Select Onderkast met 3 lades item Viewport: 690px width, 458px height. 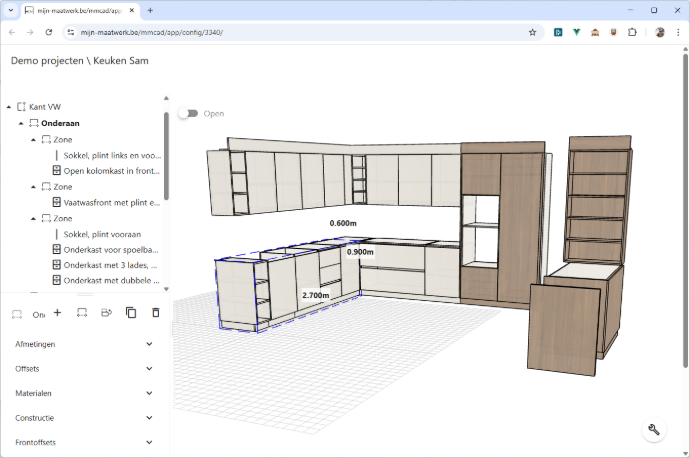tap(111, 265)
